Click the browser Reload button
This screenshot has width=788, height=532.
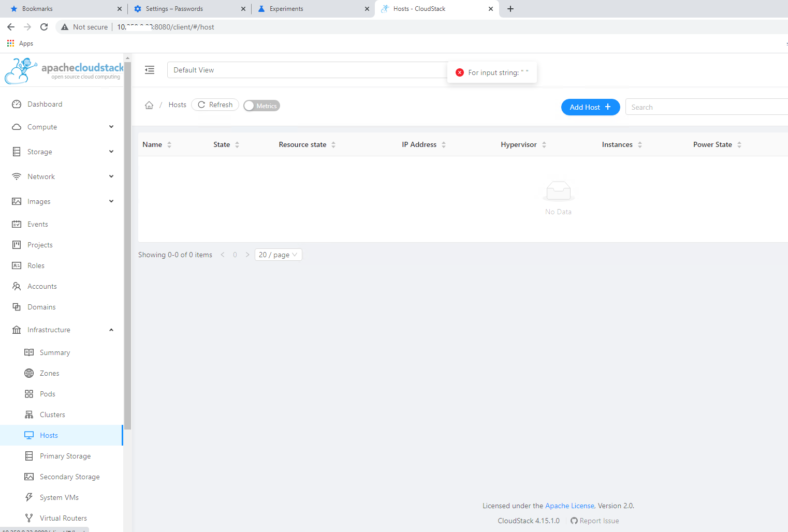(x=44, y=27)
